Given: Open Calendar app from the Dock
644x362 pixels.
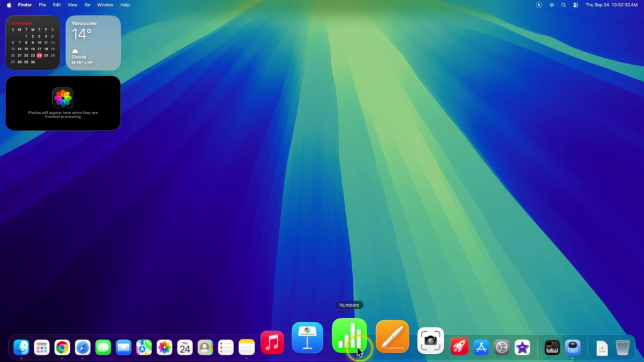Looking at the screenshot, I should pos(185,348).
